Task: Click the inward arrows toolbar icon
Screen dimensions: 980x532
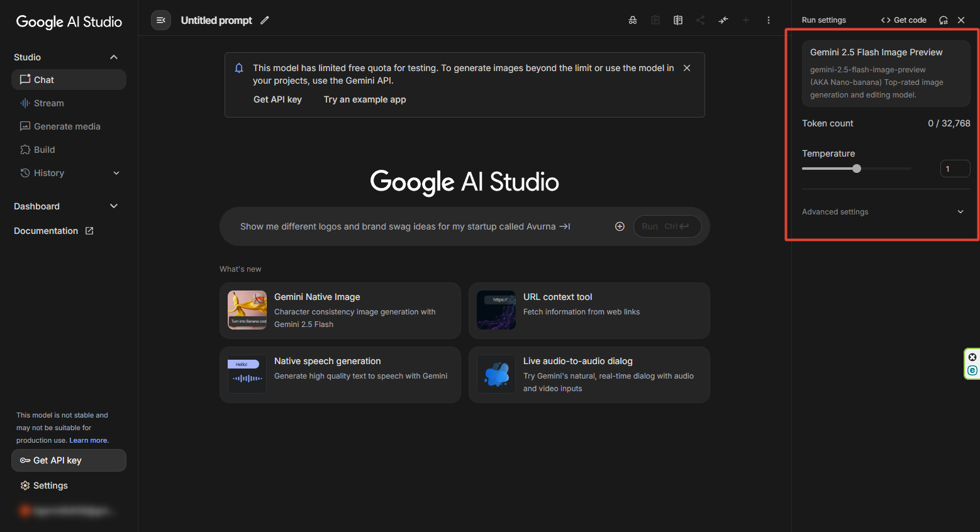Action: pyautogui.click(x=723, y=20)
